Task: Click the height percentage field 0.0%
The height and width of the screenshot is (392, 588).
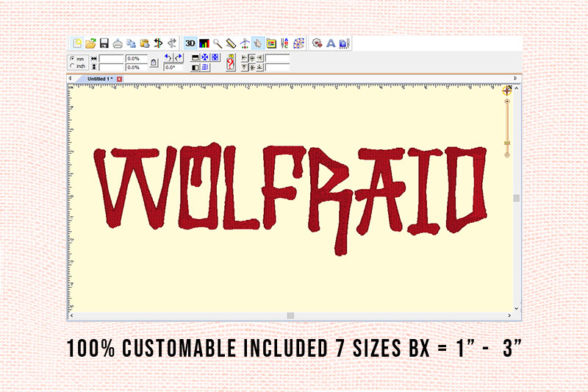Action: [x=136, y=68]
